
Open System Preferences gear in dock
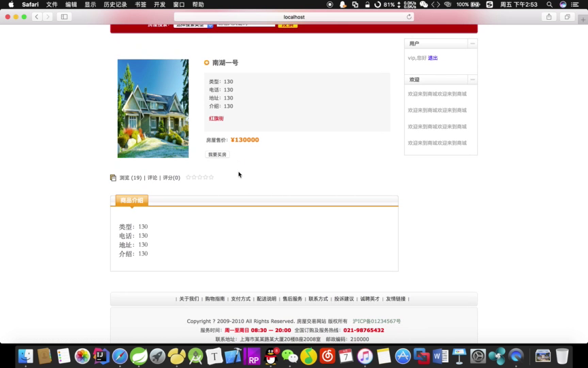478,356
